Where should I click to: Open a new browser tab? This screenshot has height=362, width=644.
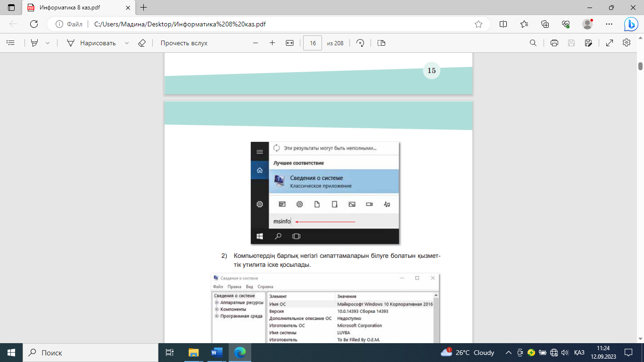click(144, 8)
